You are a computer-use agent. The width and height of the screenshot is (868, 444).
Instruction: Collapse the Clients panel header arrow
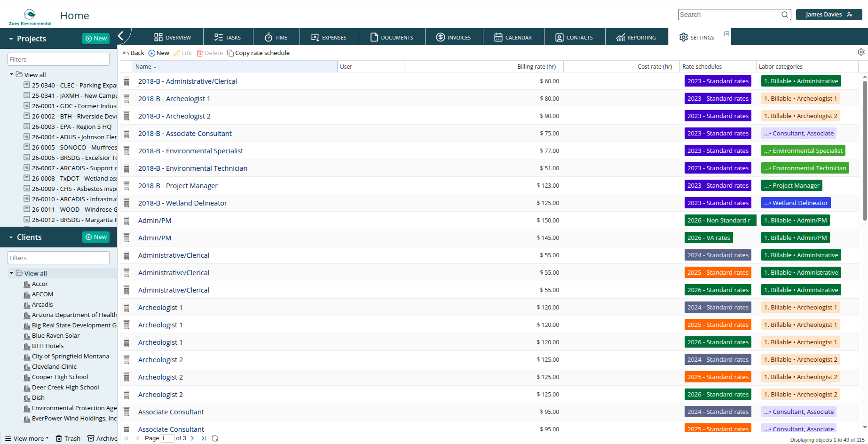tap(11, 238)
